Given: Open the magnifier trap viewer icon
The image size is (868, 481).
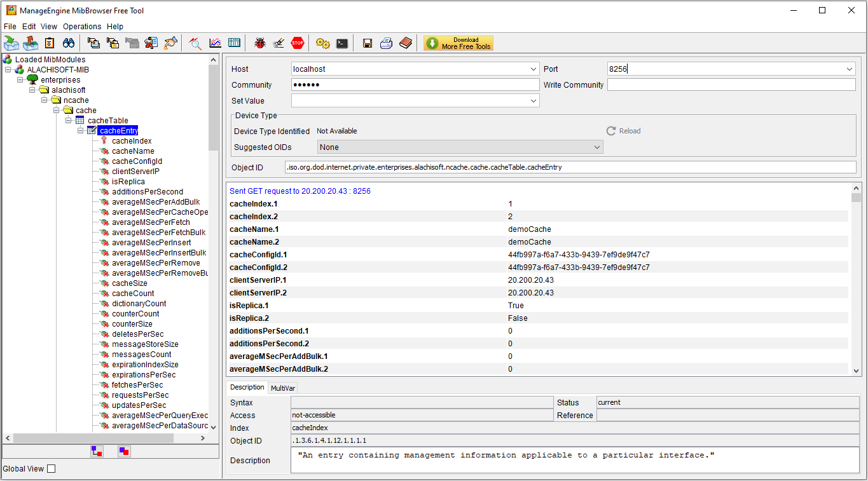Looking at the screenshot, I should [x=196, y=43].
